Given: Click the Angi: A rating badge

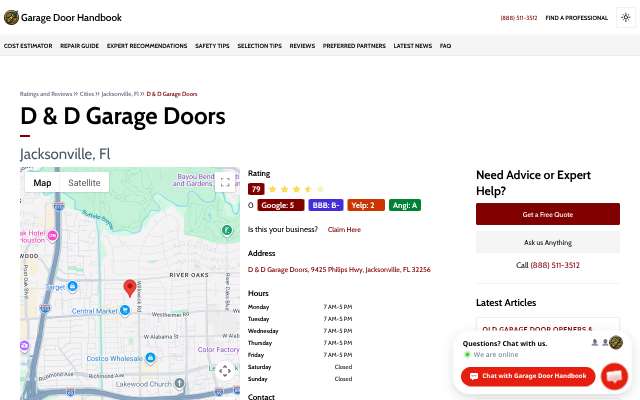Looking at the screenshot, I should [404, 205].
